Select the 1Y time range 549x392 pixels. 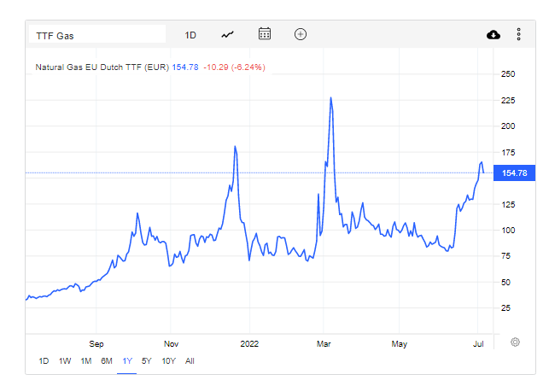[128, 360]
